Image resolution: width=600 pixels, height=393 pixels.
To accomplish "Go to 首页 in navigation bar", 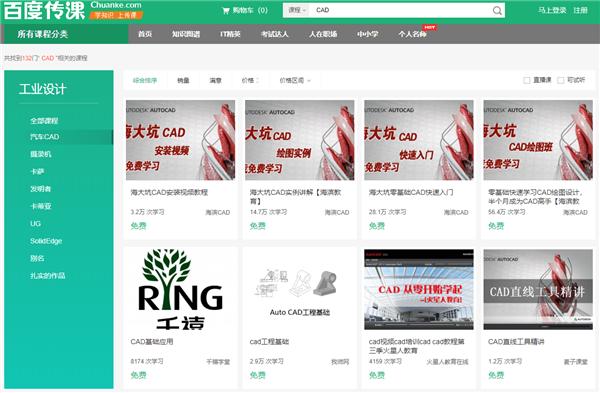I will pos(145,34).
